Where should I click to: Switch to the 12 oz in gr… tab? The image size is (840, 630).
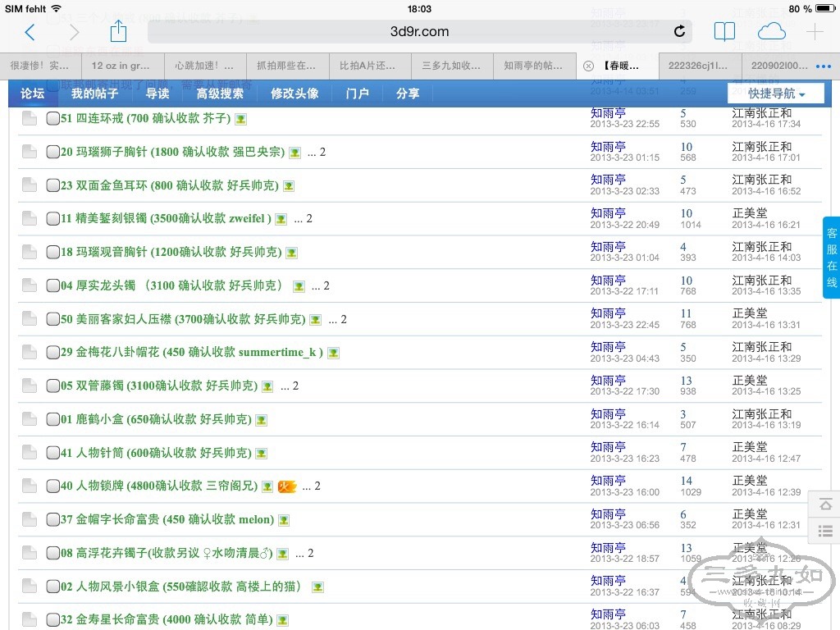pos(121,66)
